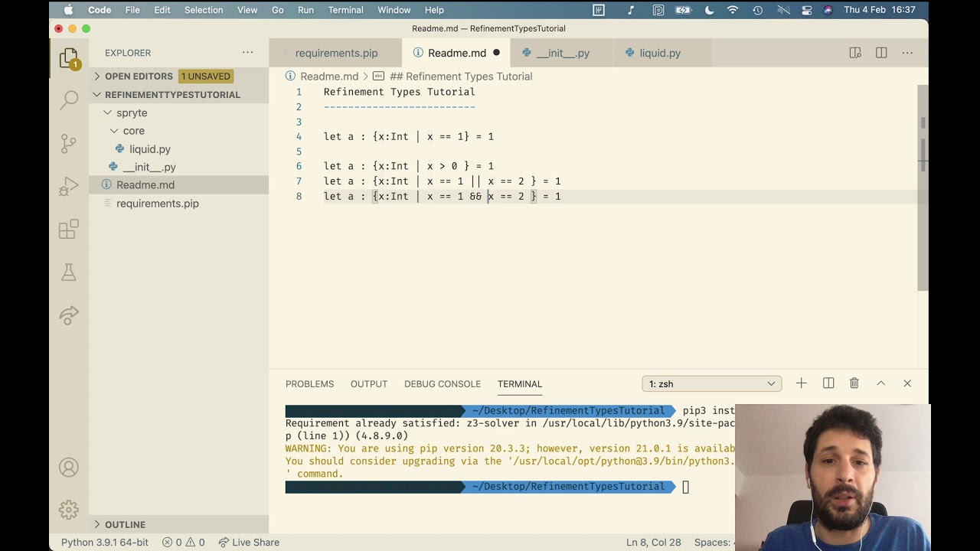980x551 pixels.
Task: Maximize the panel with the up chevron
Action: 881,383
